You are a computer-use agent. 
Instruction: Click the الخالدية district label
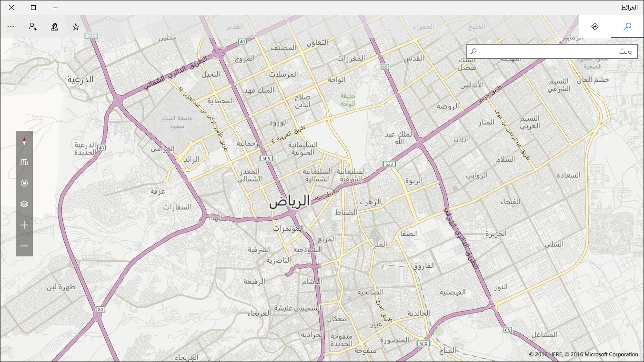(x=419, y=313)
